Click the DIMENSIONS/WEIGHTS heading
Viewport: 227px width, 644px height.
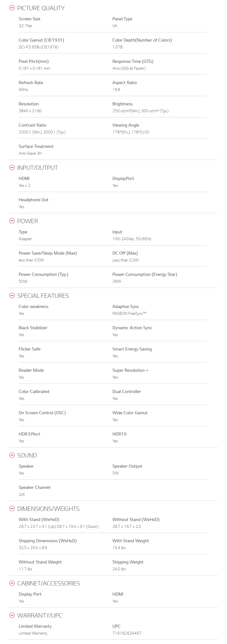tap(48, 509)
